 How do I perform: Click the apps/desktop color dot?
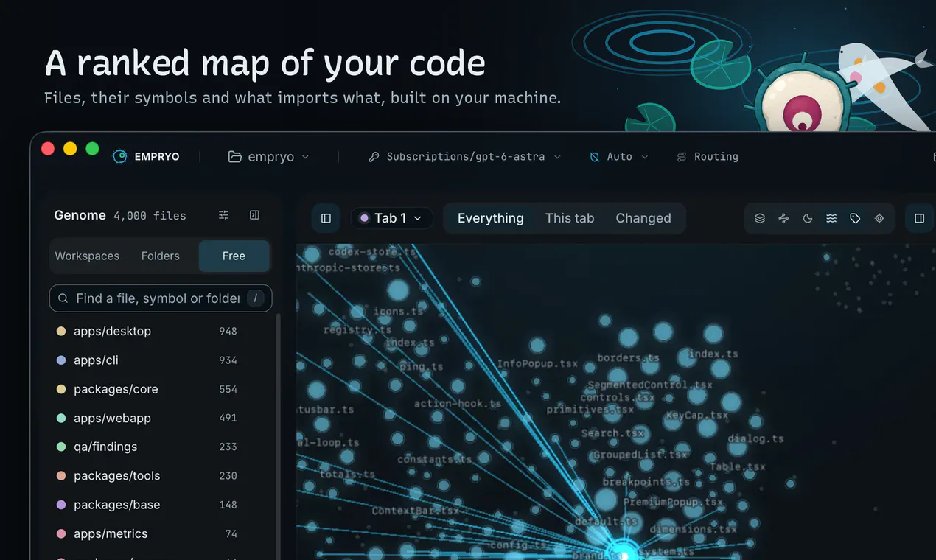click(61, 332)
